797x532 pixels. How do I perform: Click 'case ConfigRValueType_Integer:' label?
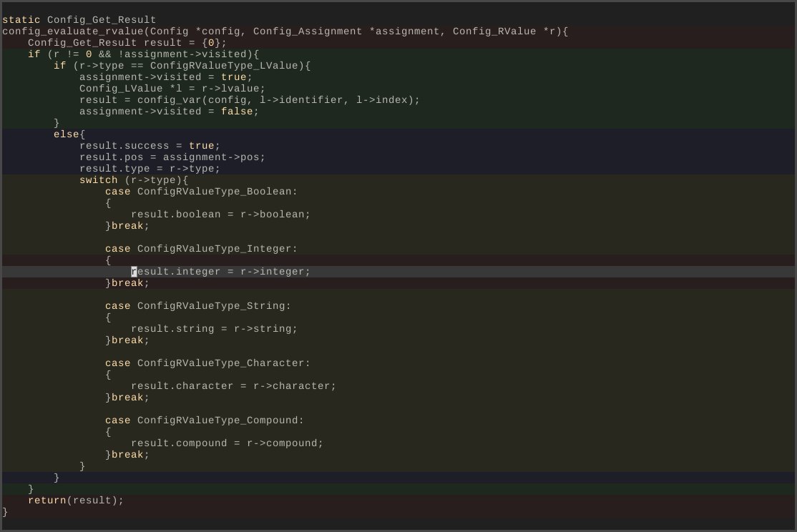tap(201, 248)
